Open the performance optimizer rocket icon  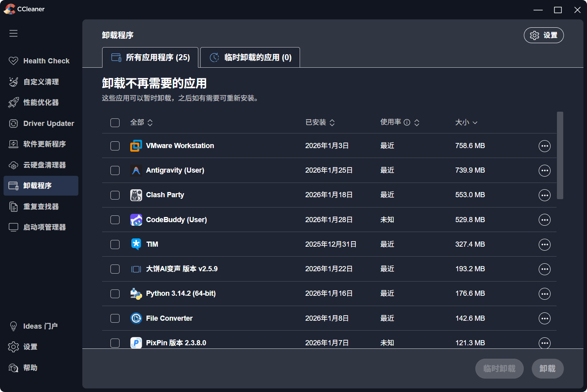13,103
